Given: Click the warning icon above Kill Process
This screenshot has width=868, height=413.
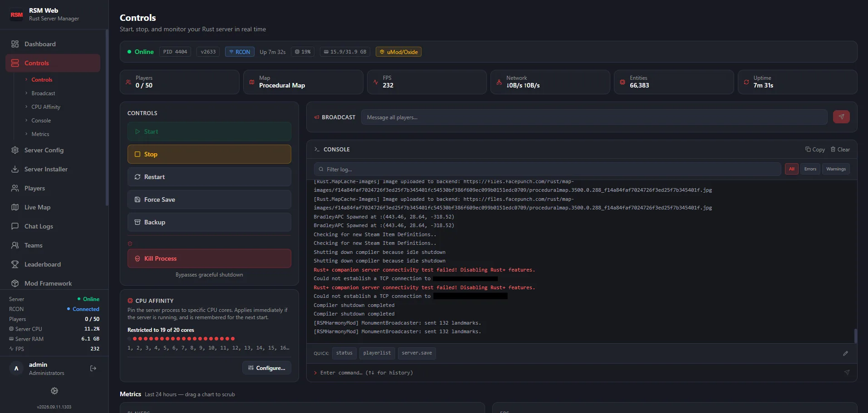Looking at the screenshot, I should 130,244.
